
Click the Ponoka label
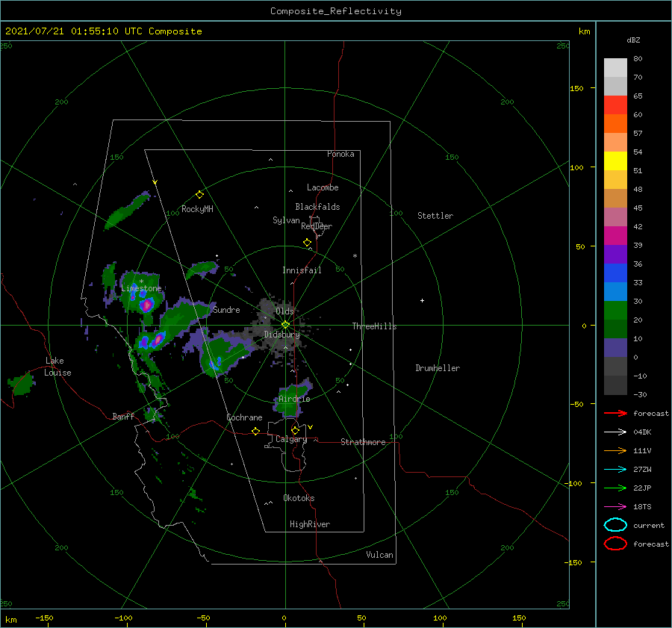pyautogui.click(x=340, y=154)
